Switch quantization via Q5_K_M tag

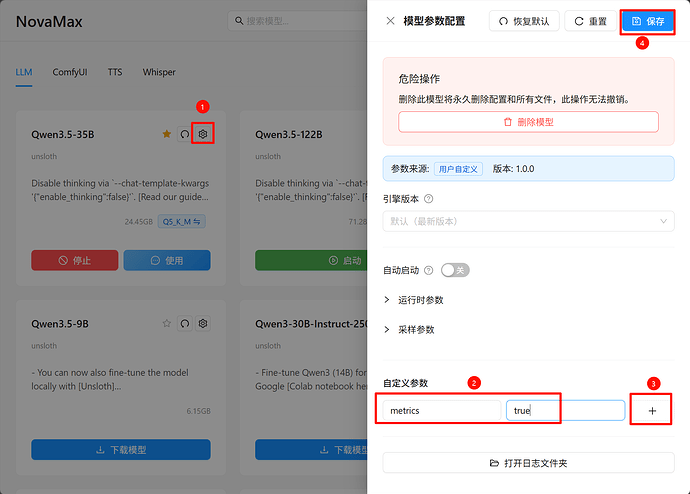tap(181, 222)
